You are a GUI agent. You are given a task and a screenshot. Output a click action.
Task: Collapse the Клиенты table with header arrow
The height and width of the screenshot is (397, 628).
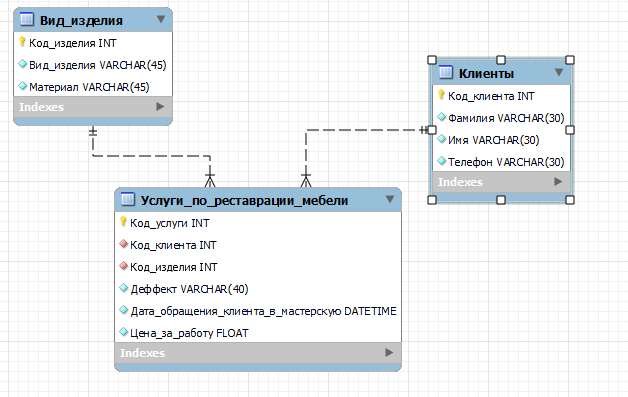[559, 72]
